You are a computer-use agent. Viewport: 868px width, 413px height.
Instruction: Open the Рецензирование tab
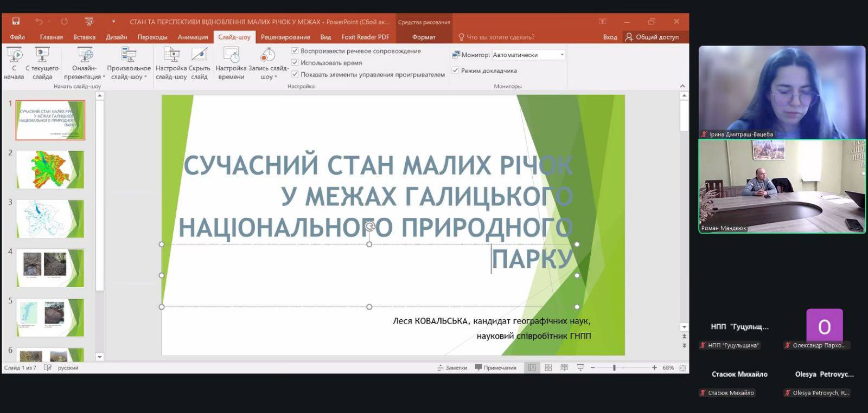[x=285, y=37]
